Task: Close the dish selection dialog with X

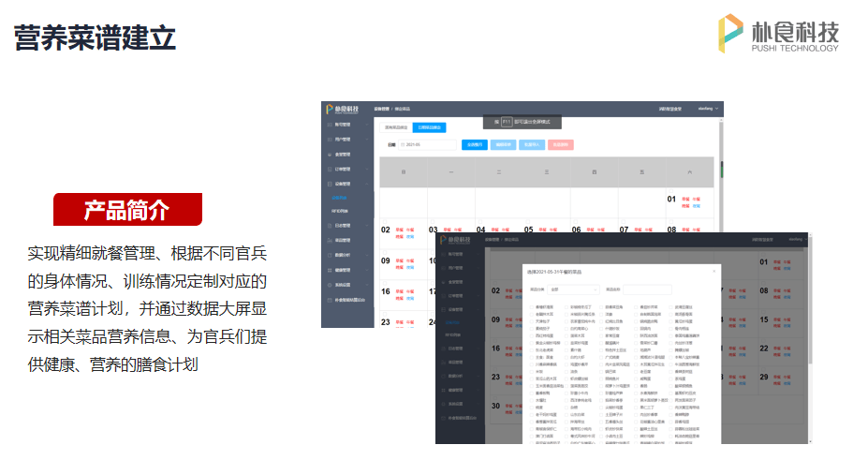Action: (x=714, y=271)
